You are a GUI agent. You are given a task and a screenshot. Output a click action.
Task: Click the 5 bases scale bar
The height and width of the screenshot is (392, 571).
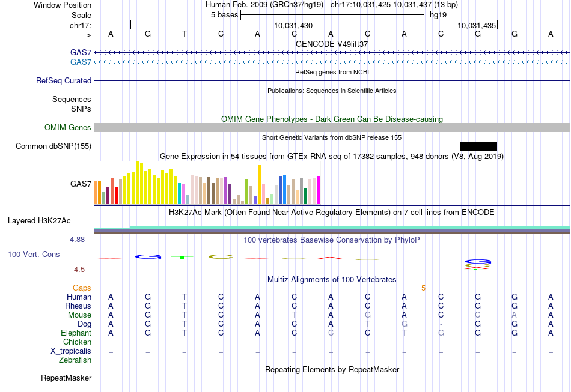pyautogui.click(x=332, y=15)
